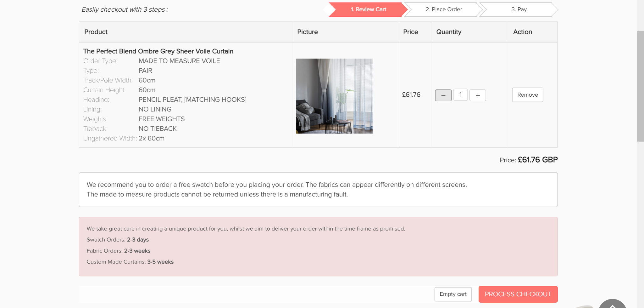Image resolution: width=644 pixels, height=308 pixels.
Task: Open Perfect Blend Ombre Grey curtain title
Action: (x=158, y=51)
